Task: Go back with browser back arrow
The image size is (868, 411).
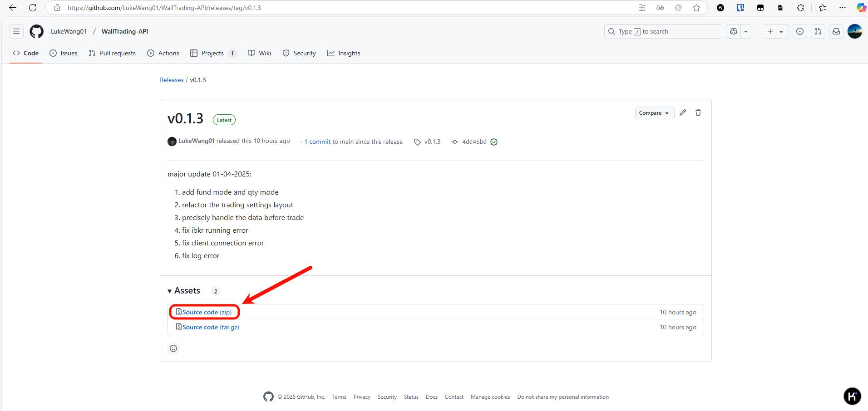Action: pyautogui.click(x=13, y=8)
